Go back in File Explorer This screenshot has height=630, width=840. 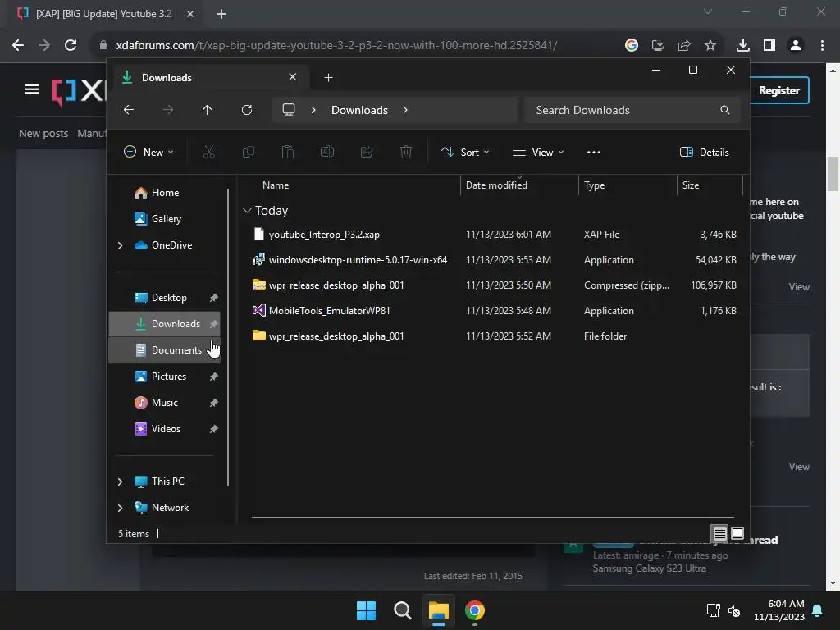tap(129, 110)
